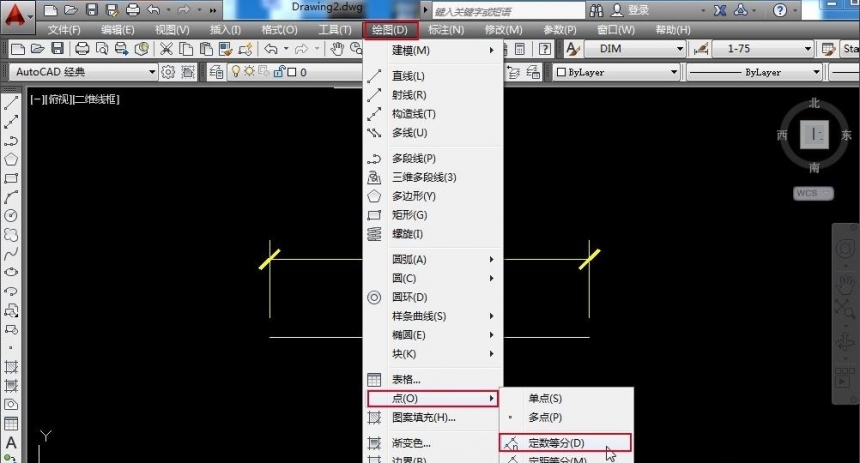Image resolution: width=860 pixels, height=463 pixels.
Task: Click the Save floppy disk icon
Action: (x=57, y=49)
